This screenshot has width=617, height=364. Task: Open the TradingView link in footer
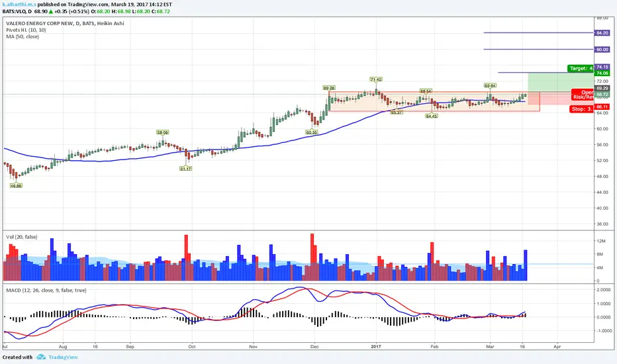point(63,357)
